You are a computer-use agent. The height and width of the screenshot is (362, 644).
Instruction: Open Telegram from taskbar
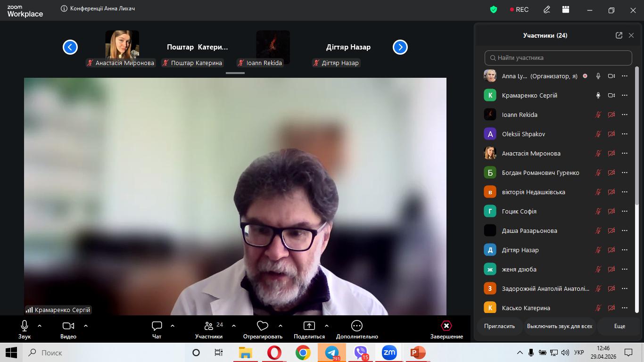click(332, 353)
